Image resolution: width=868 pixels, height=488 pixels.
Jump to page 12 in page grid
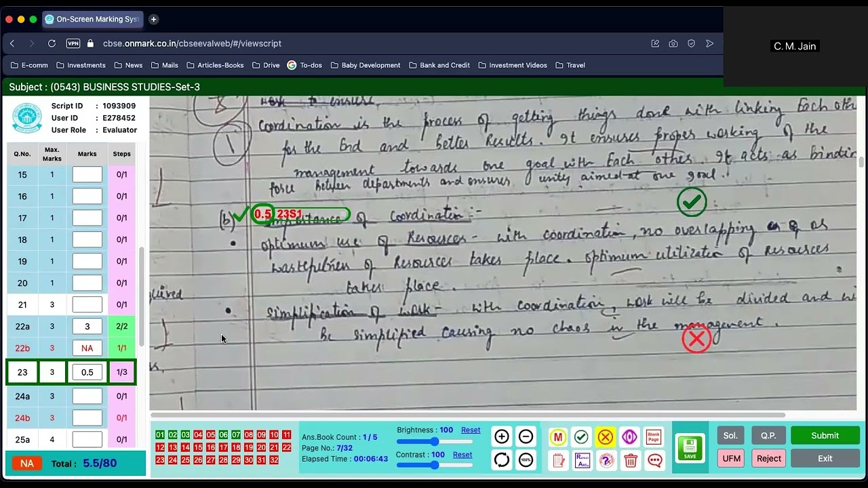click(160, 447)
